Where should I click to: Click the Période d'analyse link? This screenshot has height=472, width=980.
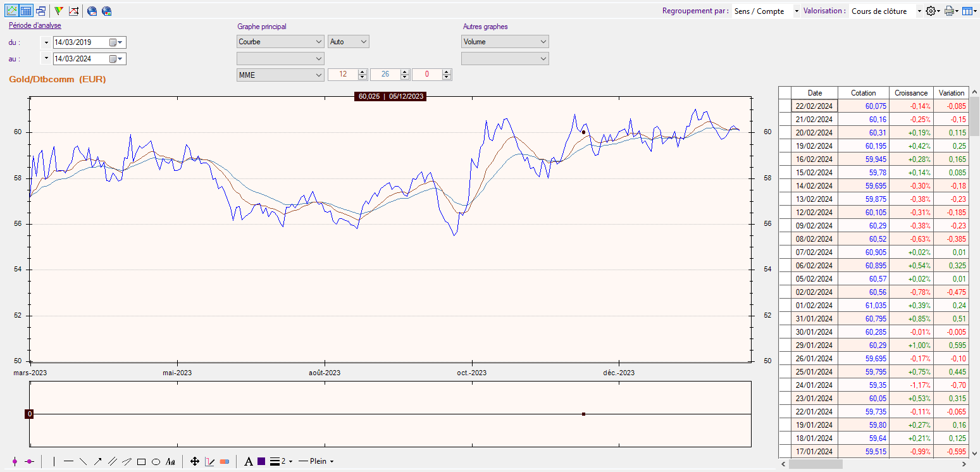[x=35, y=26]
